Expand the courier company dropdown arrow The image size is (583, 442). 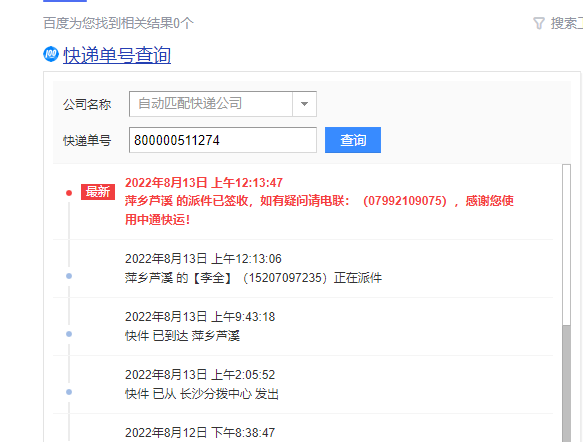click(x=304, y=104)
